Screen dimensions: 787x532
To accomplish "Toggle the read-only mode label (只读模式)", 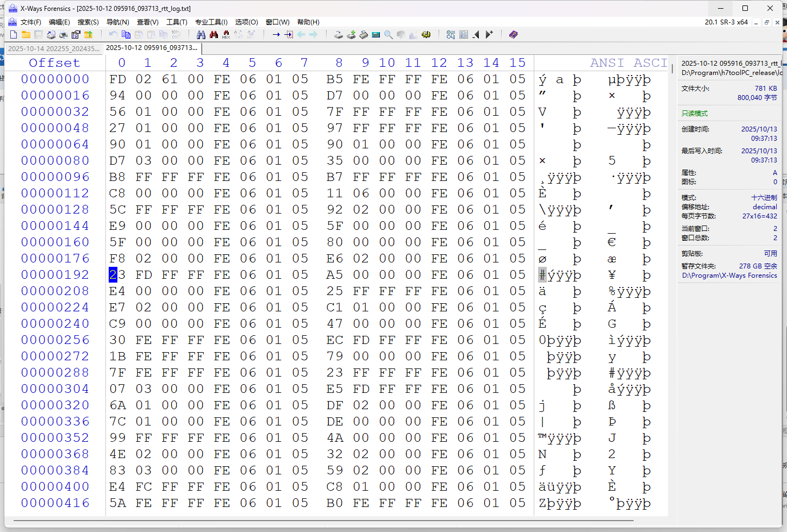I will point(695,114).
